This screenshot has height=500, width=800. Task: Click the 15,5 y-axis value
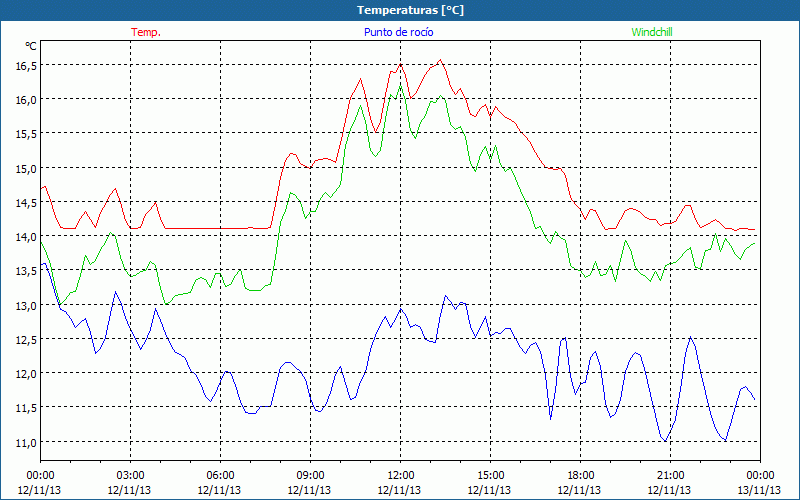coord(26,134)
